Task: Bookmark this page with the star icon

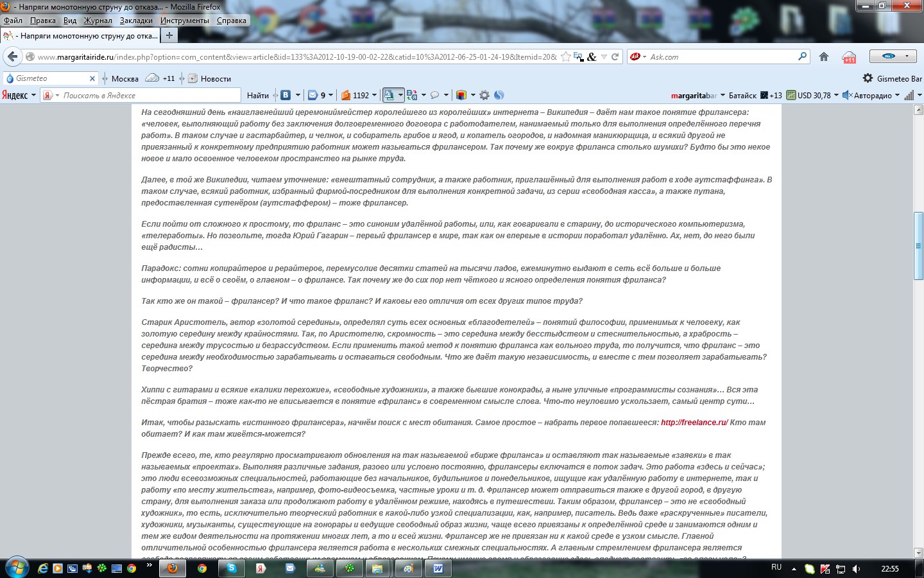Action: pyautogui.click(x=565, y=57)
